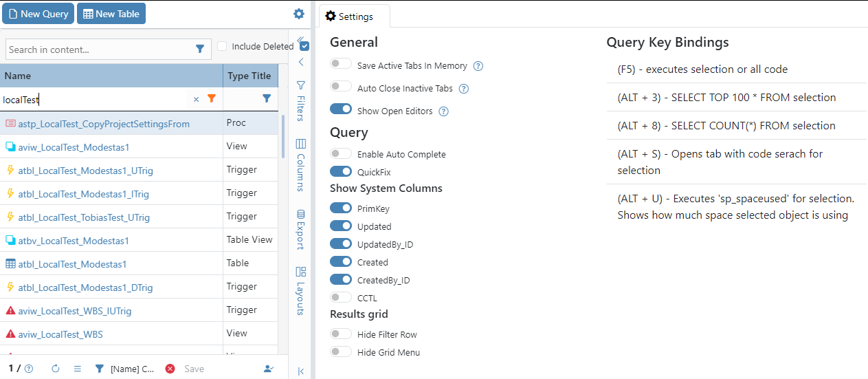Image resolution: width=868 pixels, height=379 pixels.
Task: Open atbl_LocalTest_Modestas1_DTrig link
Action: pos(85,288)
